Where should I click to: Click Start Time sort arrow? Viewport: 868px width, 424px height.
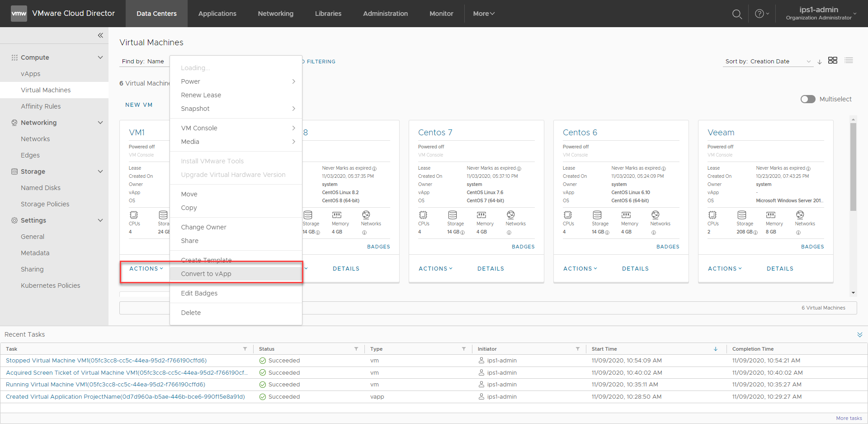tap(716, 349)
